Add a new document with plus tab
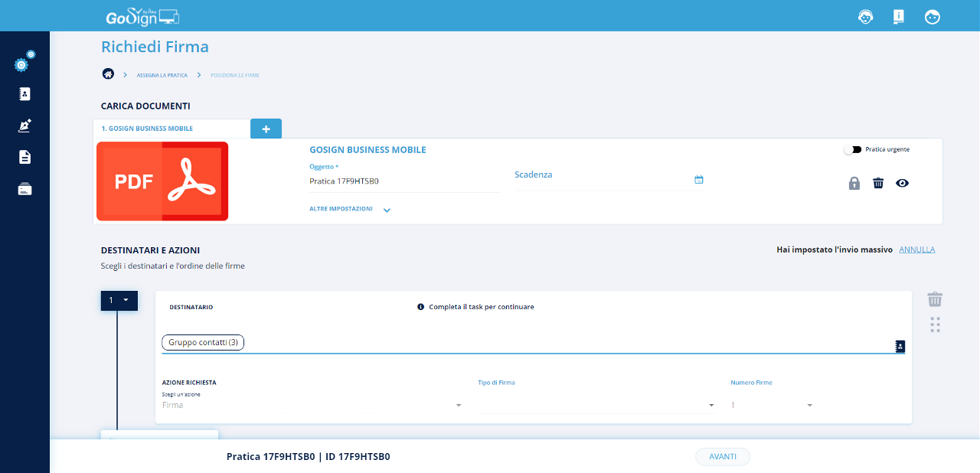The height and width of the screenshot is (473, 980). 266,129
